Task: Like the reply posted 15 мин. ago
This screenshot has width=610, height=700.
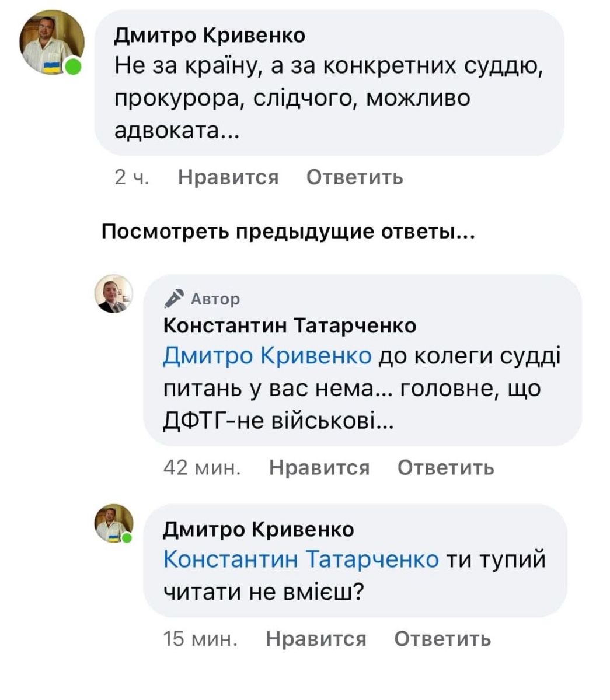Action: pos(316,639)
